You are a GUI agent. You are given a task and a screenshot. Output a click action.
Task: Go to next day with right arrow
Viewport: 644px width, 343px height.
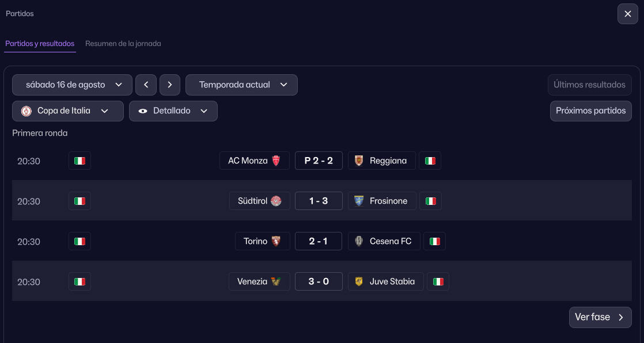tap(170, 85)
